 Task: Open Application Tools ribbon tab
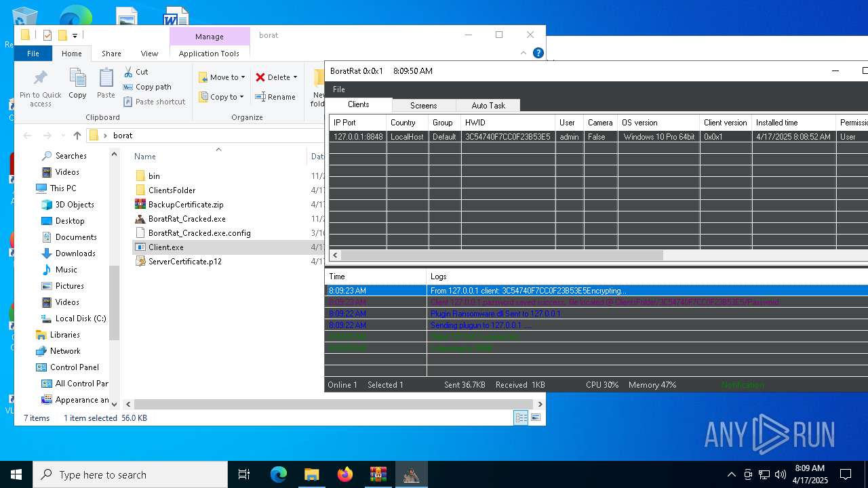point(209,54)
